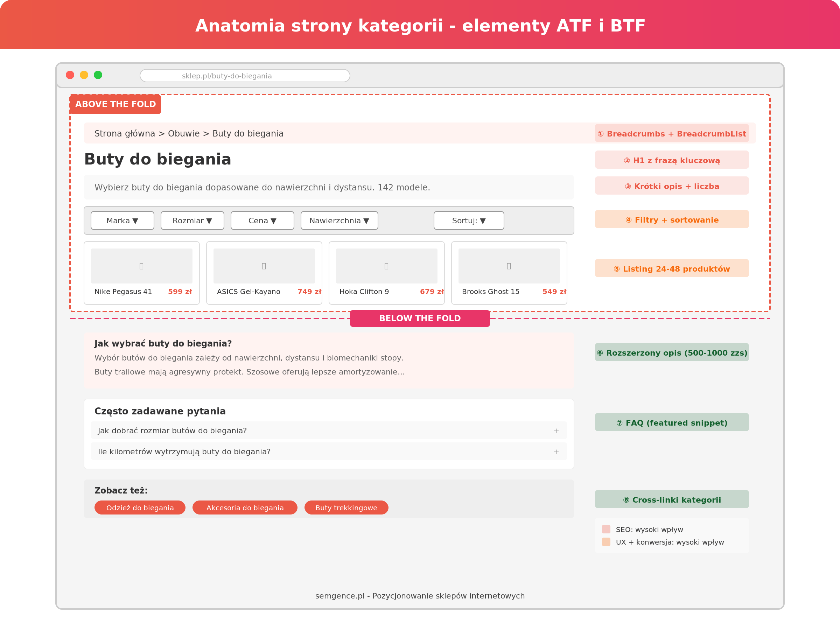The width and height of the screenshot is (840, 630).
Task: Click the green maximize window dot
Action: (x=98, y=75)
